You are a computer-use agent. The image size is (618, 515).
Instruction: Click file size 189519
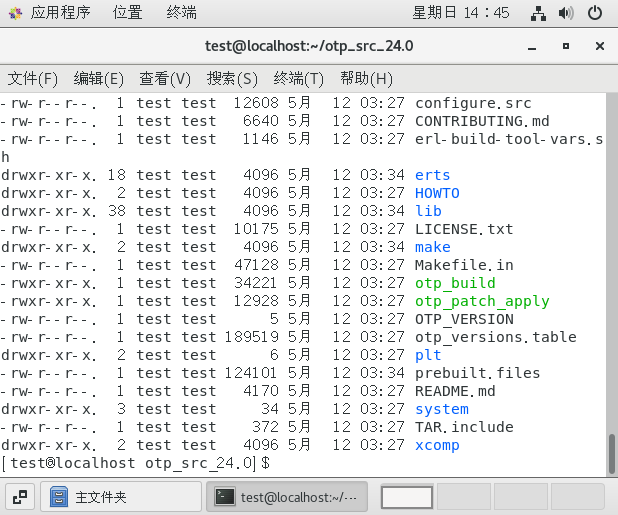point(251,337)
